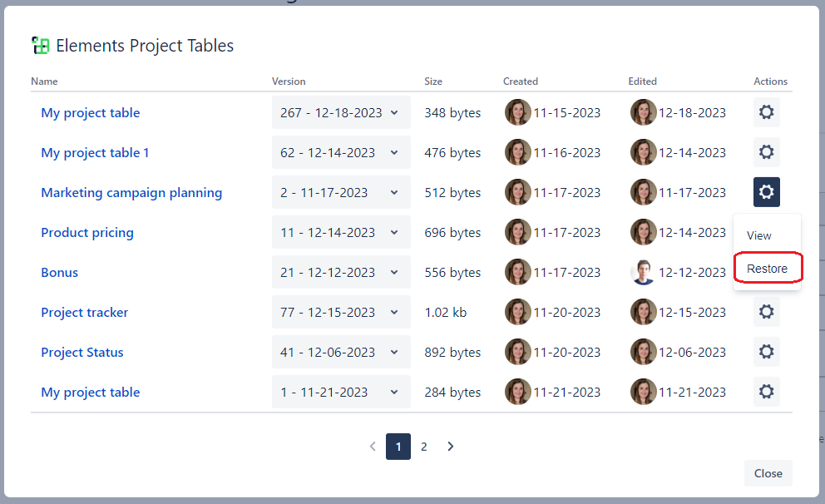
Task: Click next page arrow in pagination
Action: pos(450,447)
